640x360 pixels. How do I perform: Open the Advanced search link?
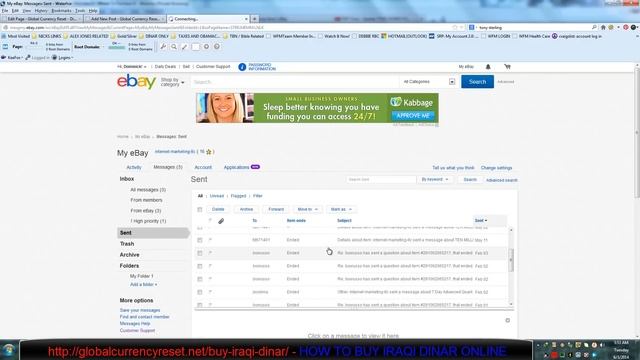tap(502, 180)
